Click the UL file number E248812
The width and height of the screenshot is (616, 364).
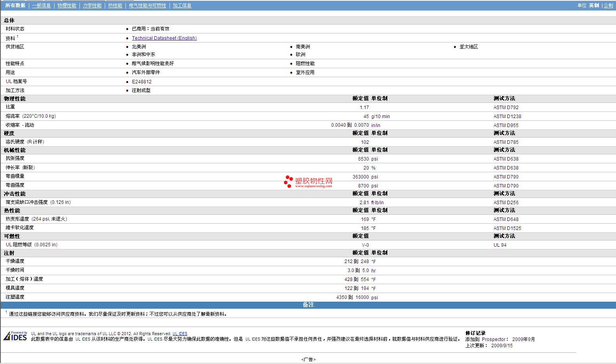click(141, 82)
